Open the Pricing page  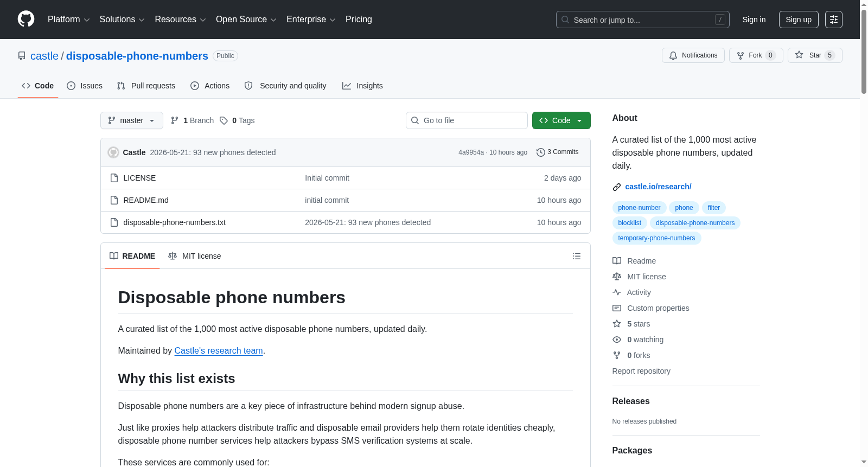pos(359,20)
